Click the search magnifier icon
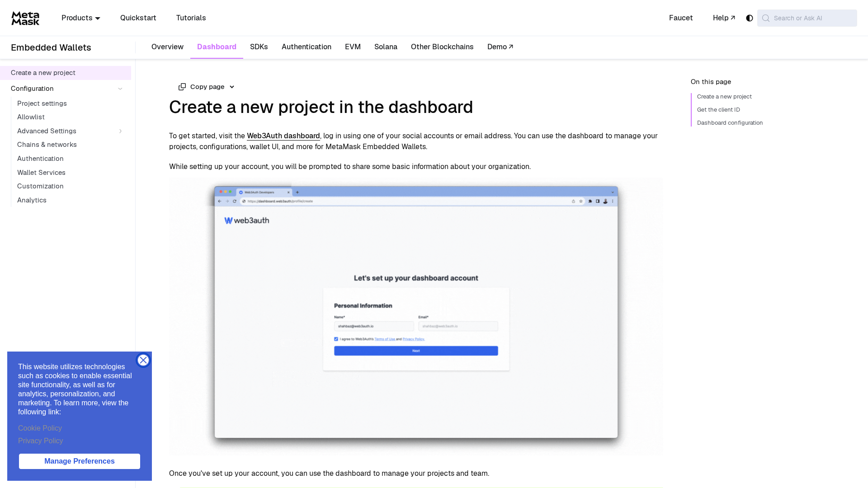Screen dimensions: 868x488 (766, 18)
